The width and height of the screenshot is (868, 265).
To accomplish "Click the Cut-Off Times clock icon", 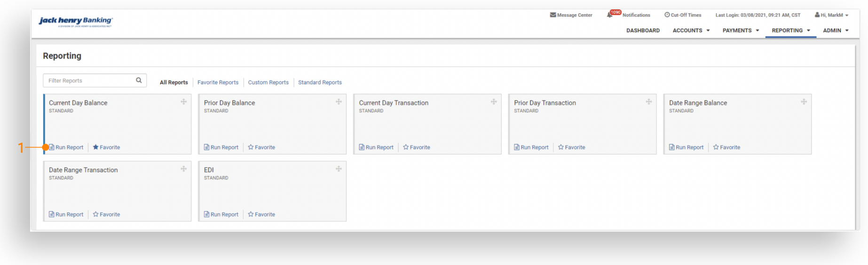I will pos(667,15).
